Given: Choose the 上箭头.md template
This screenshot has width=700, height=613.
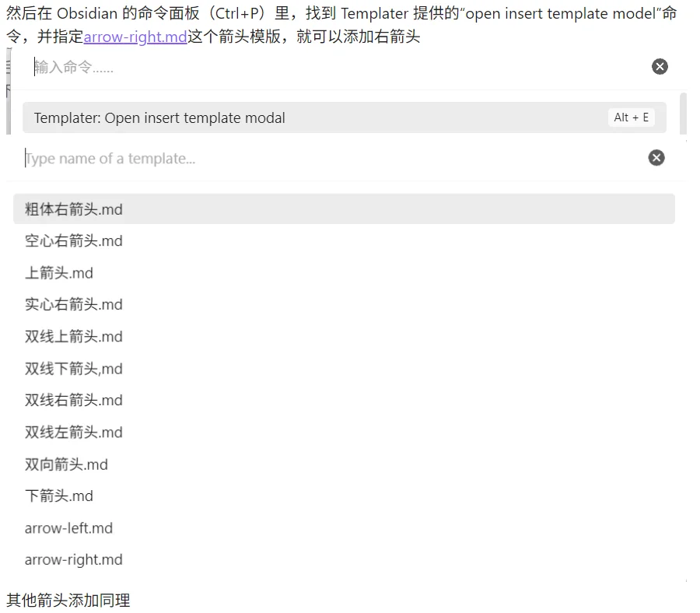Looking at the screenshot, I should click(x=344, y=273).
